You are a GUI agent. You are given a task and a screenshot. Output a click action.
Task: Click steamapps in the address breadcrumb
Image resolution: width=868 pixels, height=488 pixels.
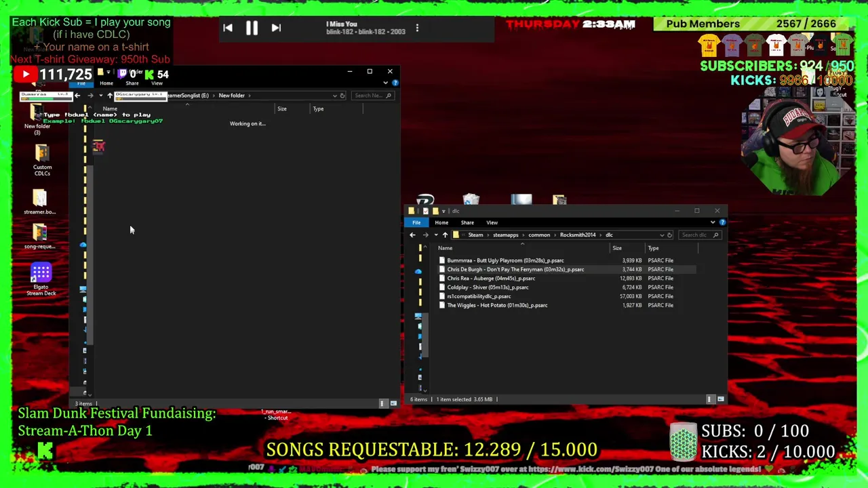(x=505, y=235)
